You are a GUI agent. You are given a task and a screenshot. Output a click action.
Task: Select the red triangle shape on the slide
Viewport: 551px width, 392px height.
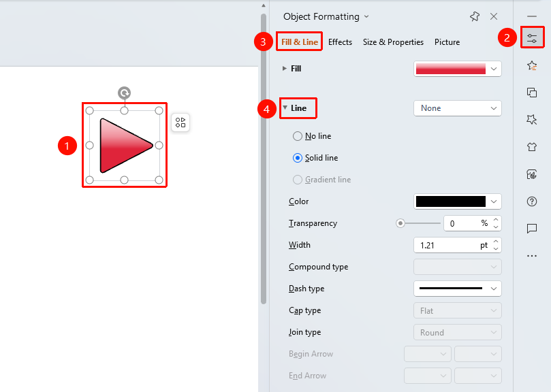[x=126, y=146]
